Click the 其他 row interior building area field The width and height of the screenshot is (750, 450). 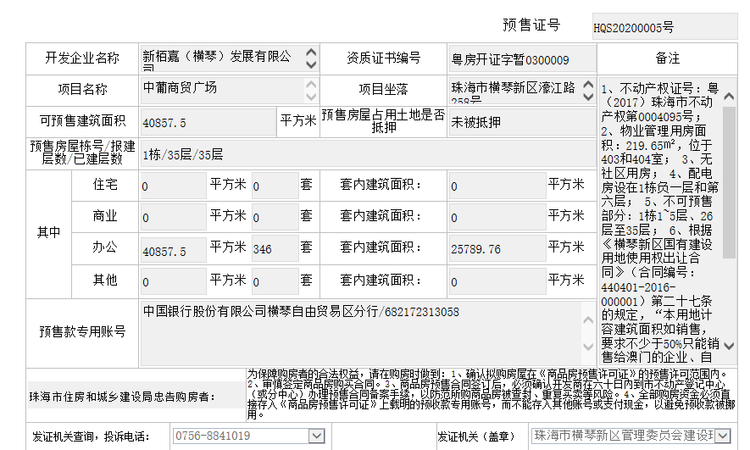(497, 282)
